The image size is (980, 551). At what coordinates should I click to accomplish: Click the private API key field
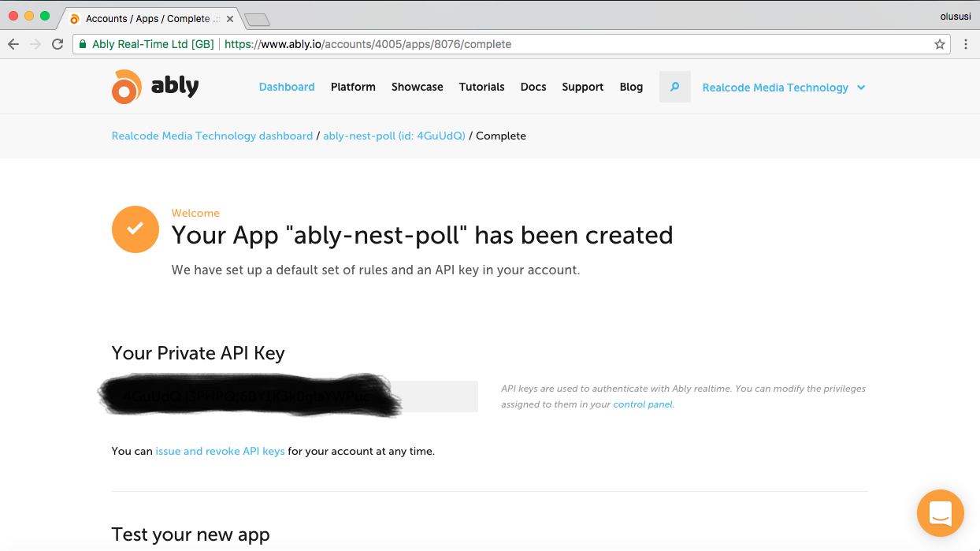(x=295, y=396)
